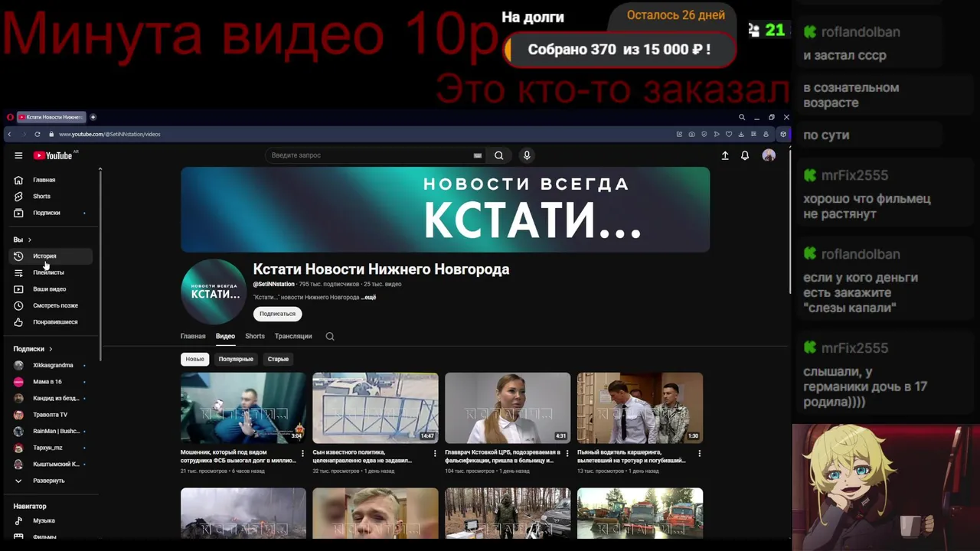Switch to Трансляции tab

pos(293,336)
